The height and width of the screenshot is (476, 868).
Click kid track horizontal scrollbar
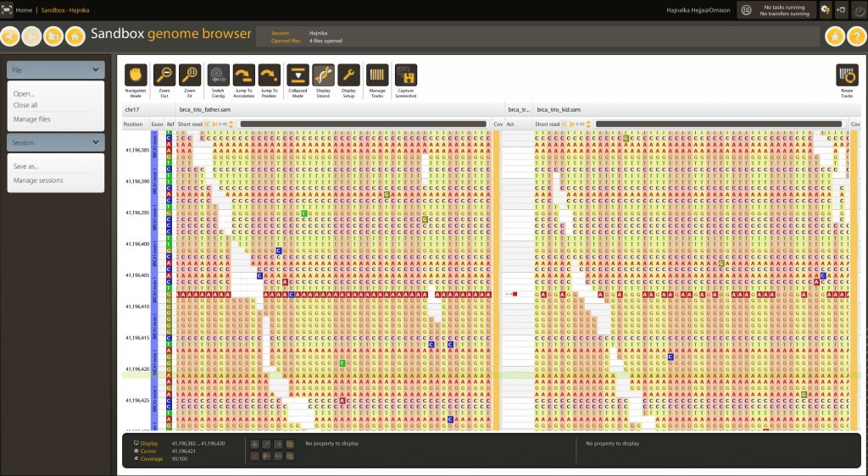(x=719, y=125)
